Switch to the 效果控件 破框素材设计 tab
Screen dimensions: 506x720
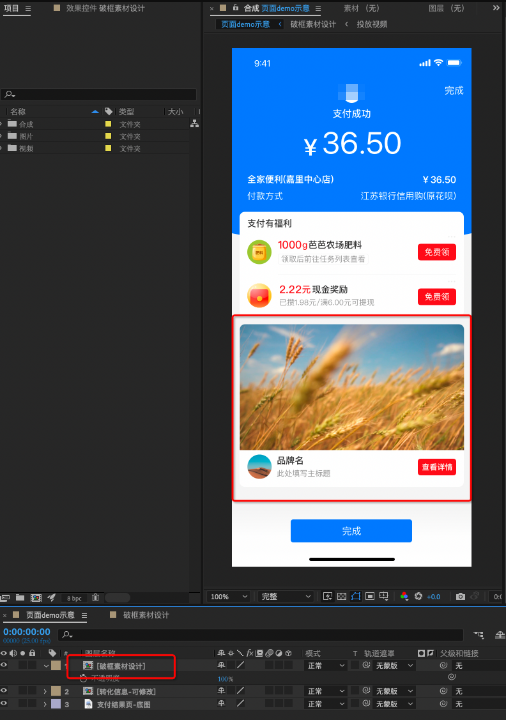[x=105, y=8]
